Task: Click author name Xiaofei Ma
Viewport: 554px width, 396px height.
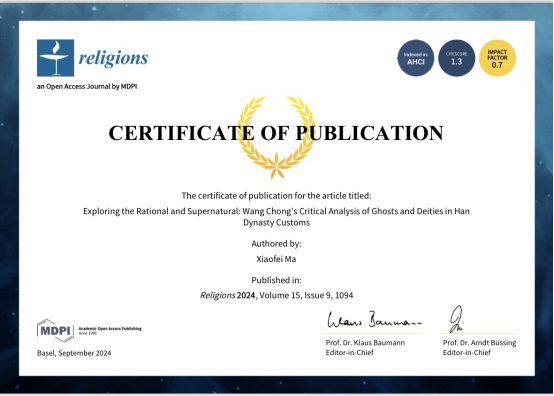Action: click(276, 259)
